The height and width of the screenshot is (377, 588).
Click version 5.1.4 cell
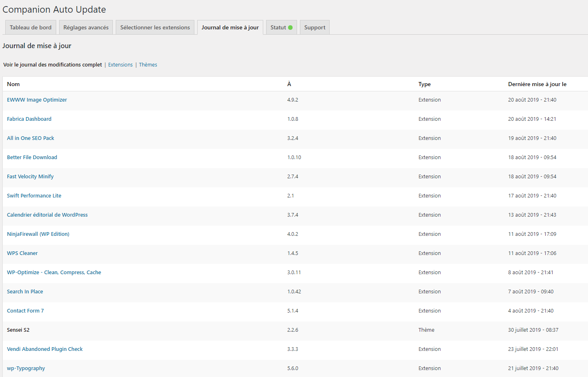tap(293, 310)
